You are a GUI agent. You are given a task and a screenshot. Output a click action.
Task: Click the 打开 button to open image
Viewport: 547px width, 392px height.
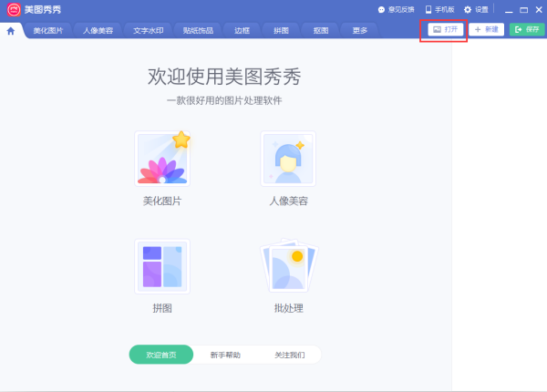pos(446,30)
